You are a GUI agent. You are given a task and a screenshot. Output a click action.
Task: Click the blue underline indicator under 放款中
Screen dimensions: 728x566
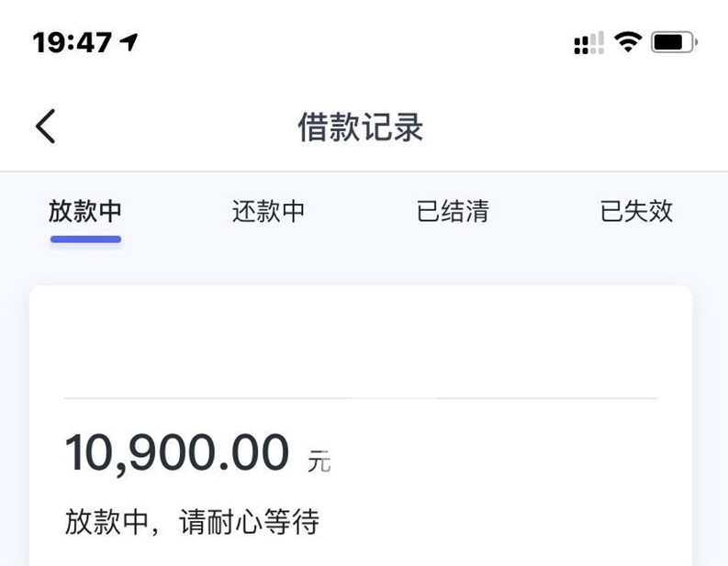86,239
